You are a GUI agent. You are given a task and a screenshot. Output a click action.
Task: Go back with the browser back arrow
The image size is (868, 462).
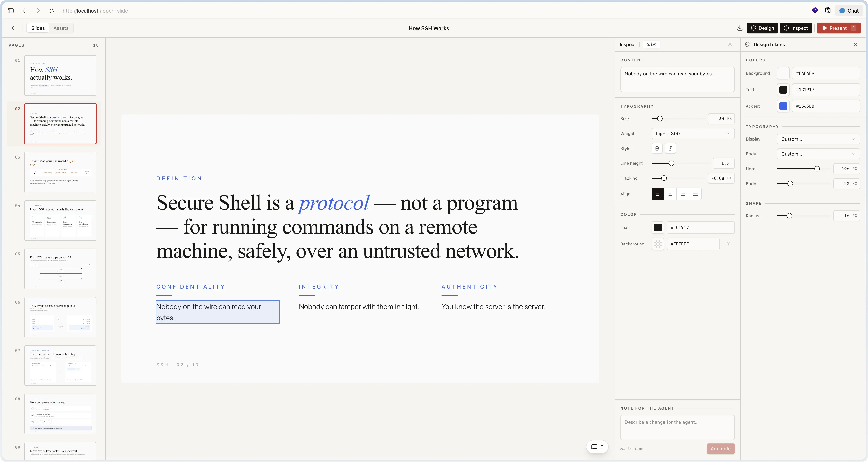click(x=24, y=11)
